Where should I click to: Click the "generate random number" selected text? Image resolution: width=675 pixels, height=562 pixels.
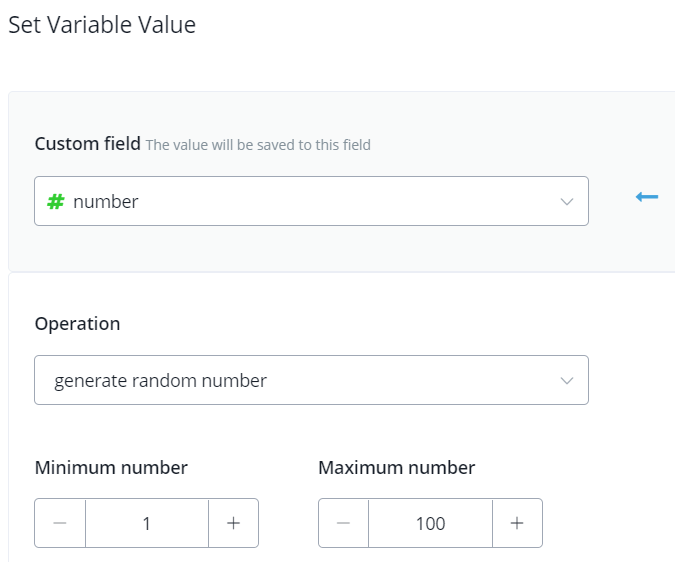click(161, 380)
